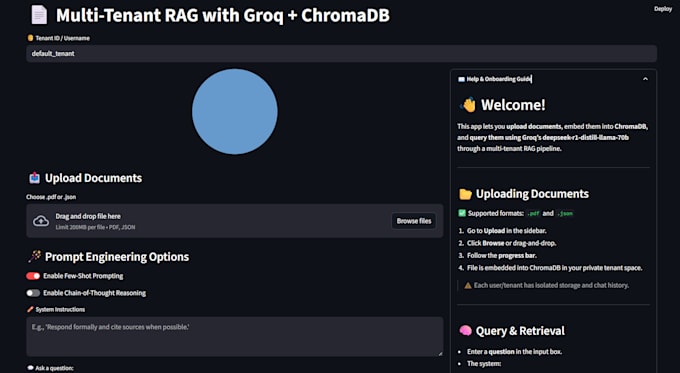Click 'Enter a question in the input box' bullet
Screen dimensions: 680x373
pos(514,352)
